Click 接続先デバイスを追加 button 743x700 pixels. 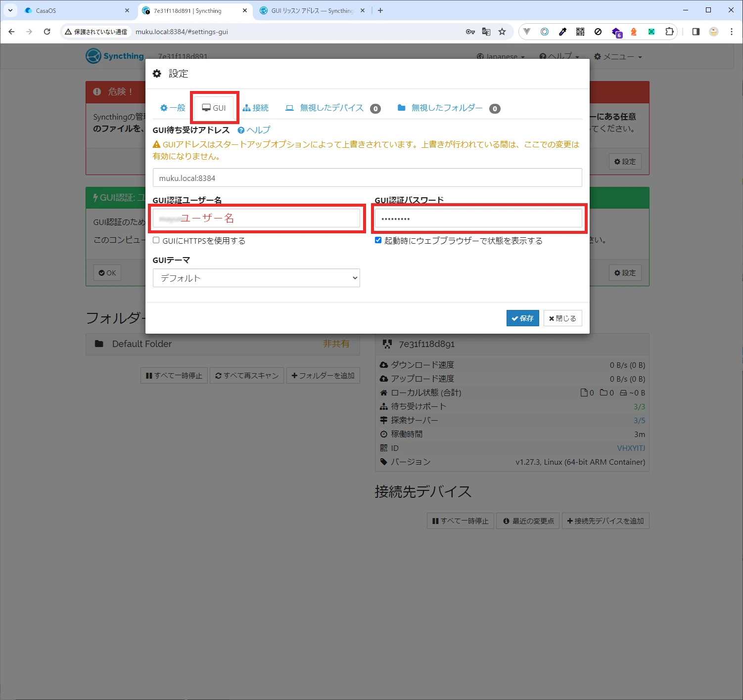coord(605,521)
